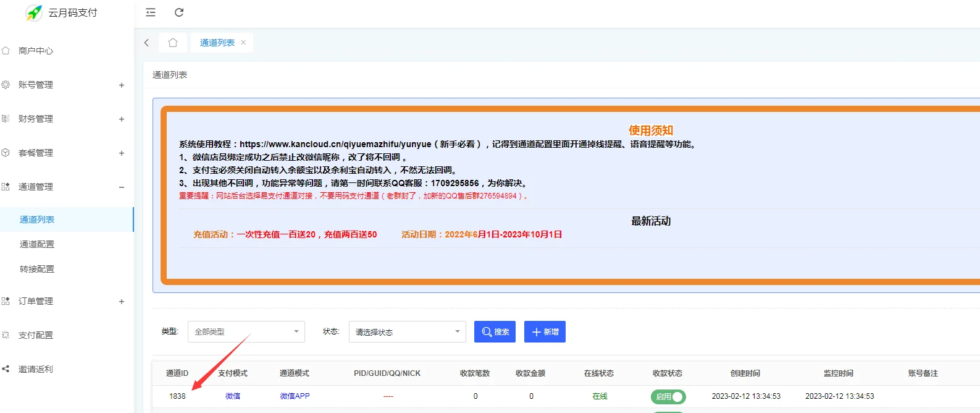This screenshot has width=980, height=413.
Task: Select 通道列表 in sidebar submenu
Action: point(67,219)
